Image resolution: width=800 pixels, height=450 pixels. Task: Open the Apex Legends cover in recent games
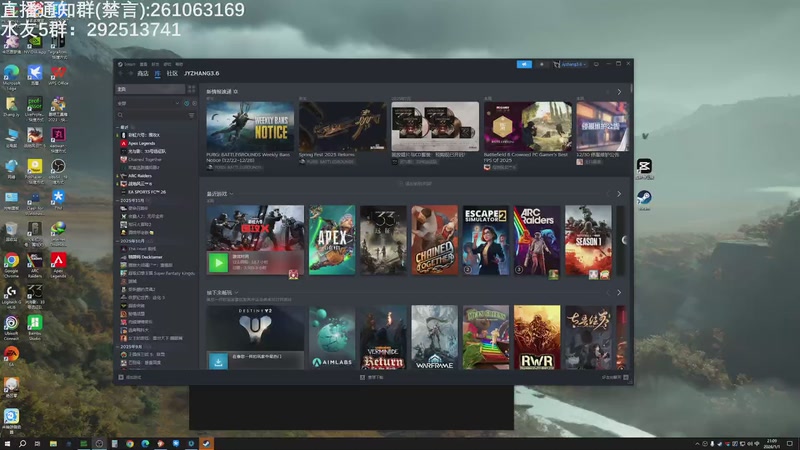coord(332,240)
